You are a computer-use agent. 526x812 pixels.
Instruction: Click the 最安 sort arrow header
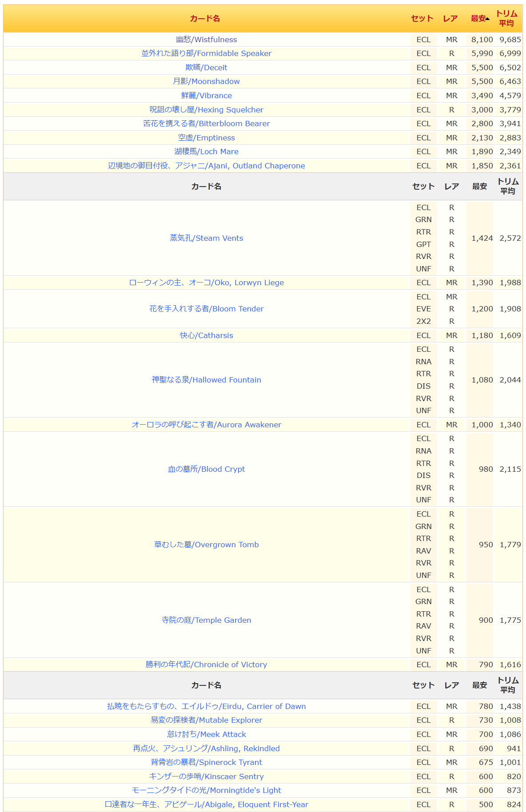tap(480, 19)
